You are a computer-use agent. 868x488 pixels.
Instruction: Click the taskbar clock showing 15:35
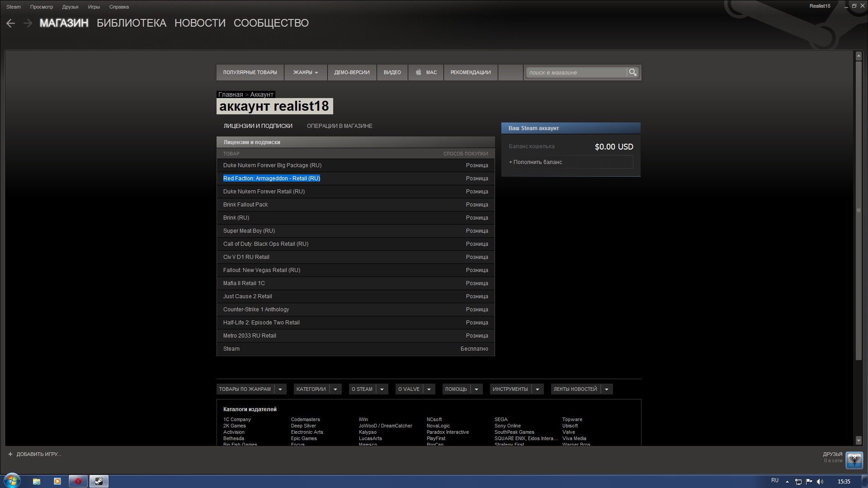(844, 482)
